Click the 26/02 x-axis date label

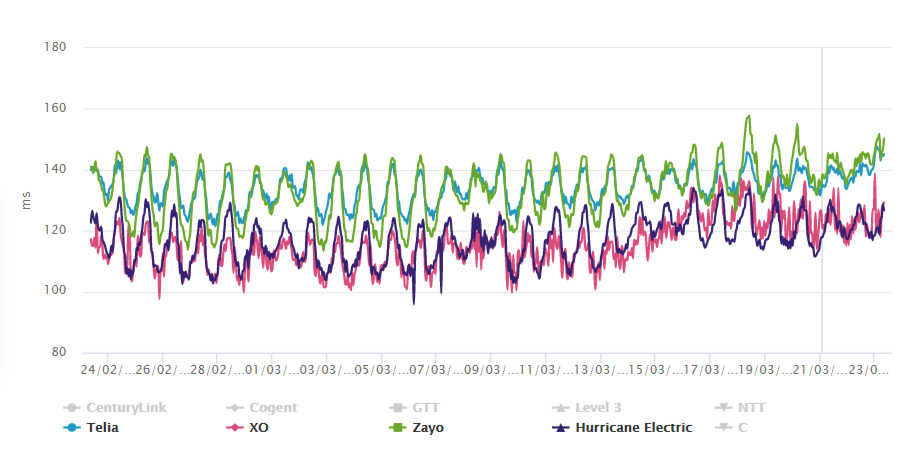click(163, 370)
